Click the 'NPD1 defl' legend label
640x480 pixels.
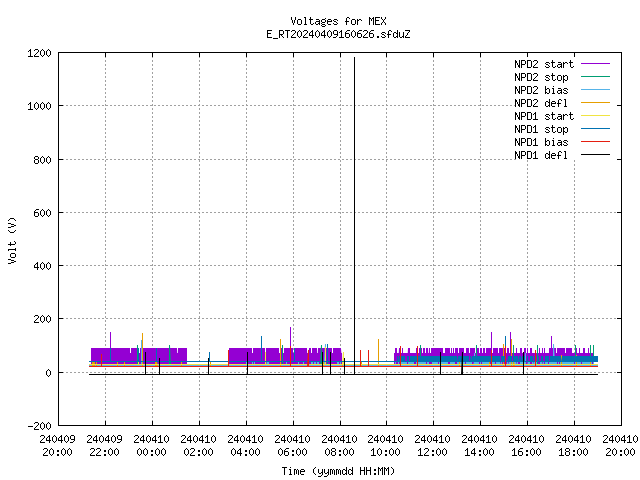(541, 156)
